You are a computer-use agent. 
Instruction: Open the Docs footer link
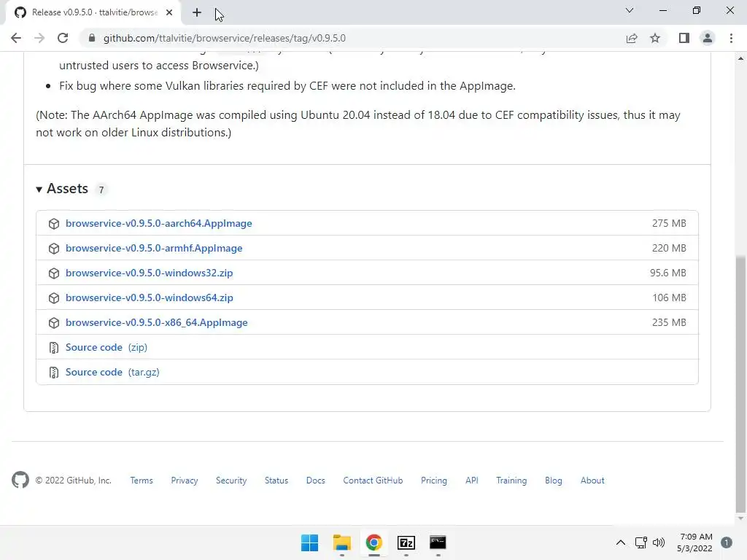click(315, 481)
